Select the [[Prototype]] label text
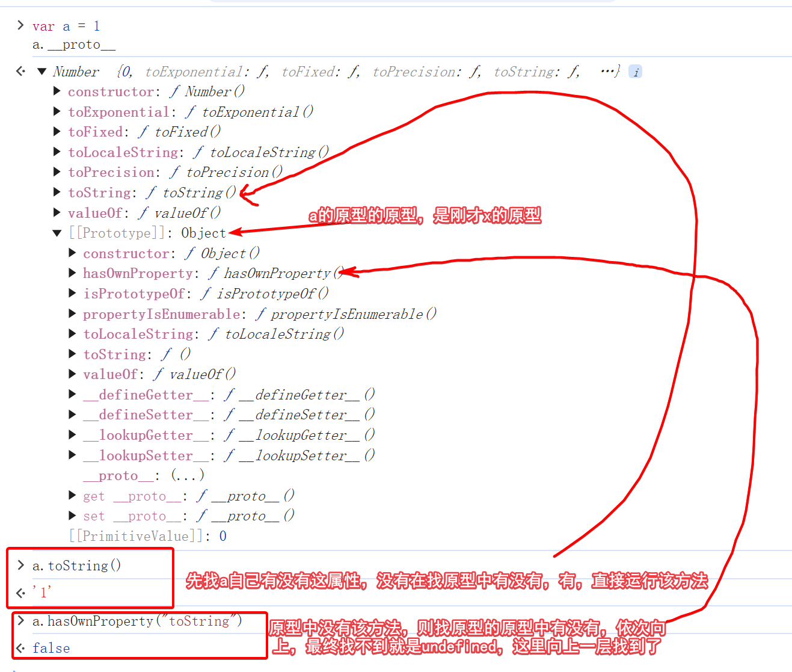The width and height of the screenshot is (792, 672). (117, 233)
